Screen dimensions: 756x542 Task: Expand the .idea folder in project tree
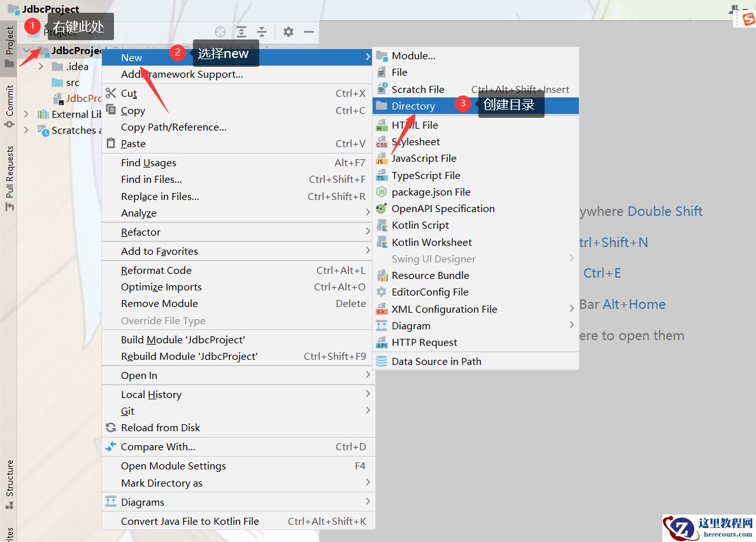(x=41, y=66)
